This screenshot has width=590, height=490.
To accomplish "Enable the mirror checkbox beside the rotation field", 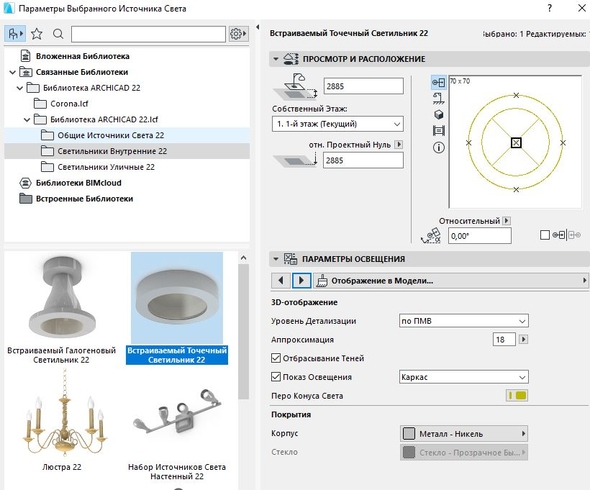I will point(544,235).
